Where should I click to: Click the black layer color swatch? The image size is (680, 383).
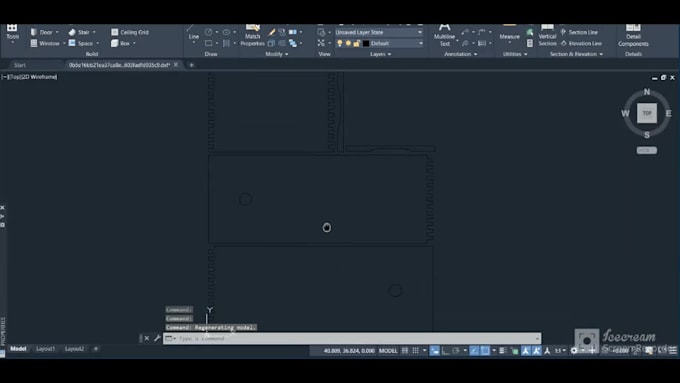(x=366, y=43)
